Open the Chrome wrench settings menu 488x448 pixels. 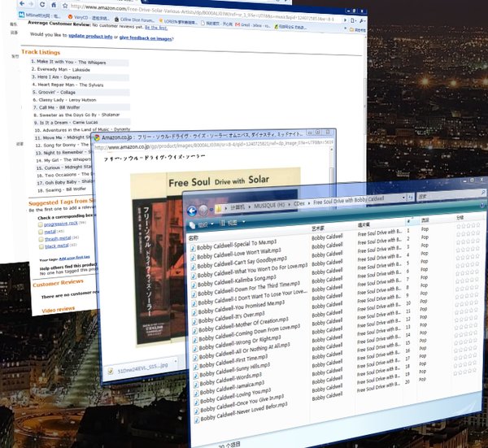pos(362,20)
